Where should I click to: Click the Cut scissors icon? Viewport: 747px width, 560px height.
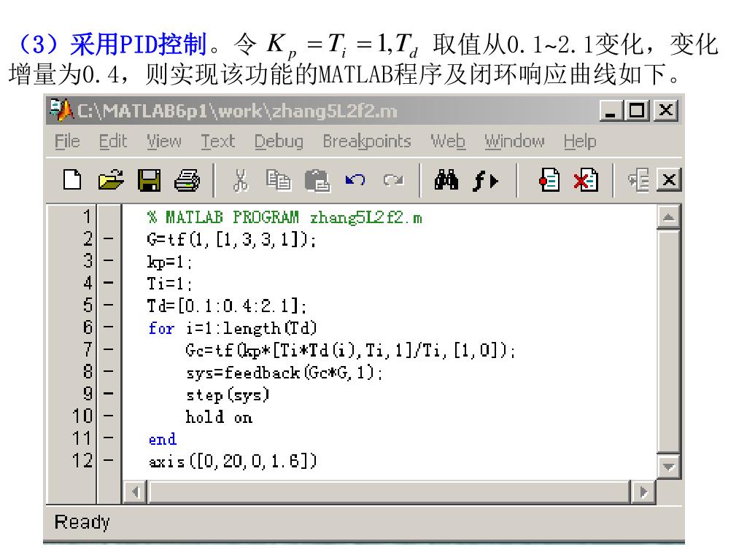[x=241, y=181]
